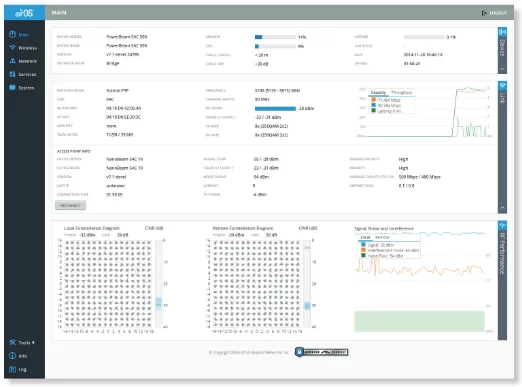
Task: Switch to the Remote signal tab
Action: click(x=382, y=237)
